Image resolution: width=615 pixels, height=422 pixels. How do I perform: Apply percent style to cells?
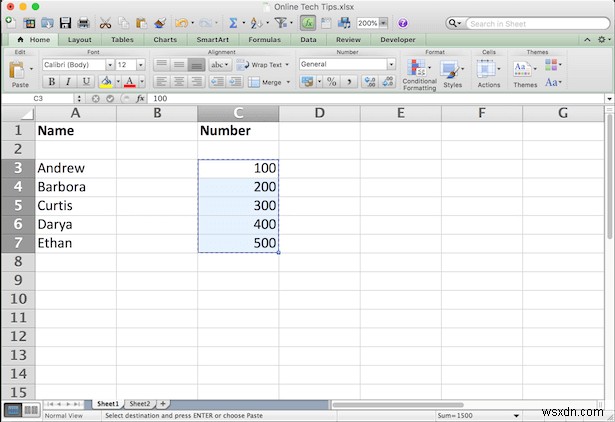pos(331,82)
